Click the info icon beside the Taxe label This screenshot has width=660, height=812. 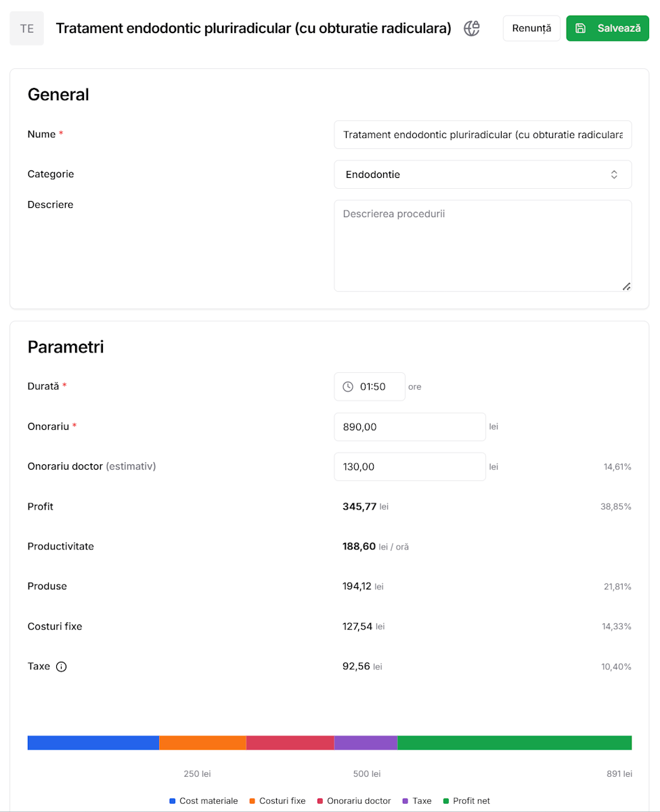coord(62,667)
